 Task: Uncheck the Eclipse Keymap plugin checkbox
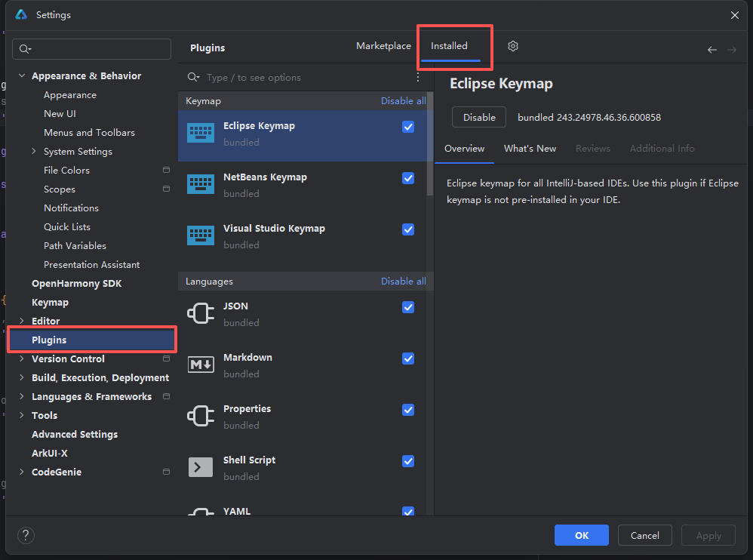408,127
